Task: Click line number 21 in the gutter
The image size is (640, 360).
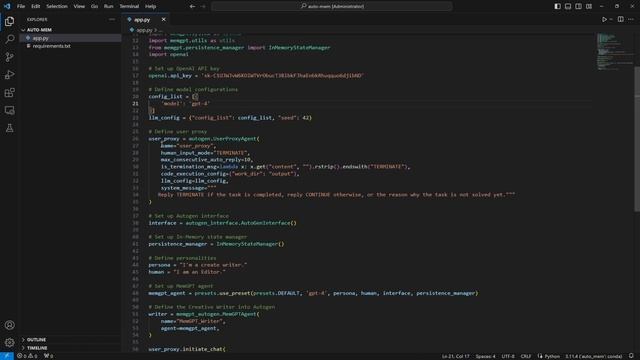Action: pos(135,104)
